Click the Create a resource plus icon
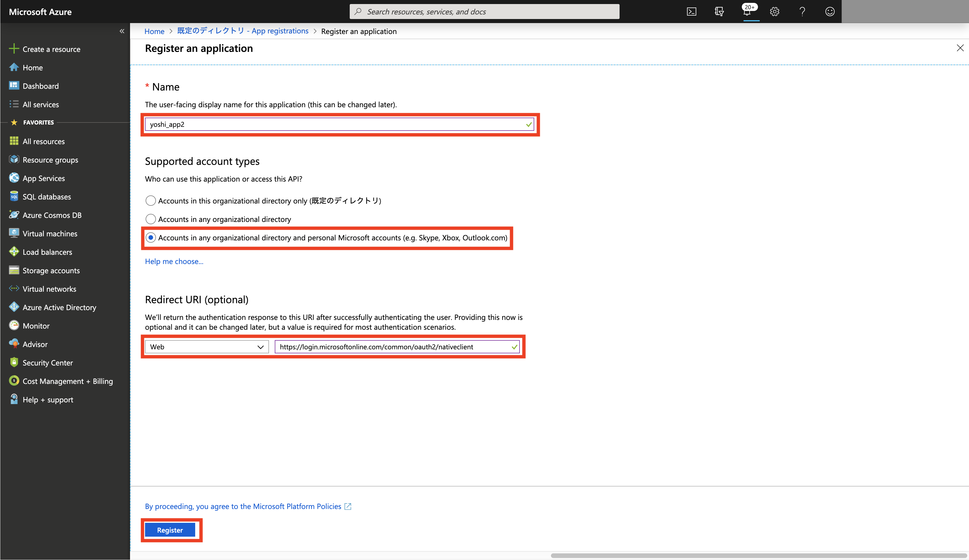Image resolution: width=969 pixels, height=560 pixels. coord(14,48)
